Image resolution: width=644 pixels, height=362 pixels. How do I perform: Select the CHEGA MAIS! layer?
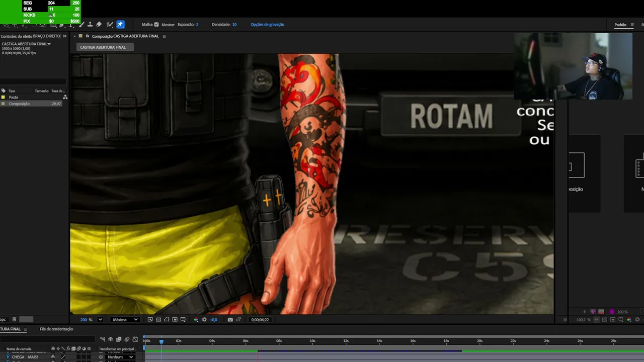25,357
